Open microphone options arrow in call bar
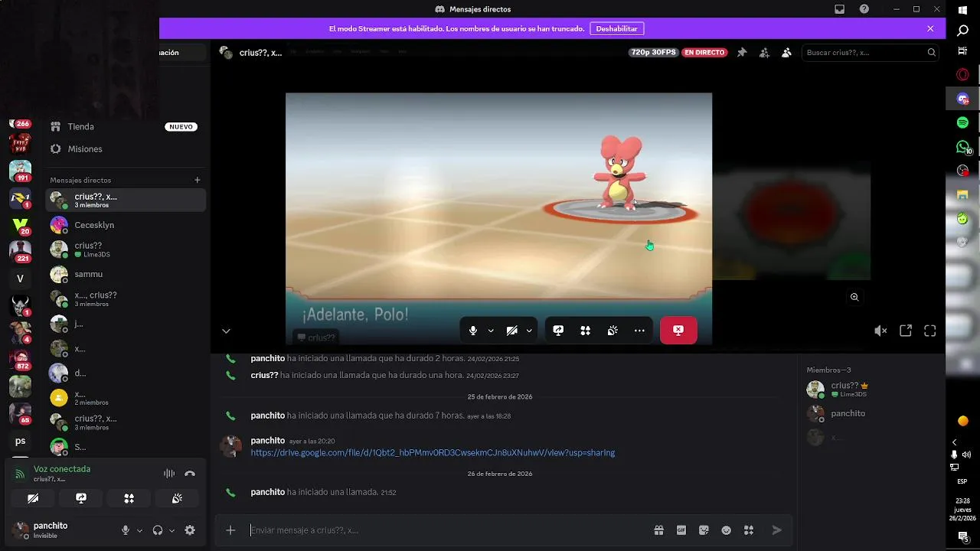This screenshot has width=980, height=551. tap(491, 331)
